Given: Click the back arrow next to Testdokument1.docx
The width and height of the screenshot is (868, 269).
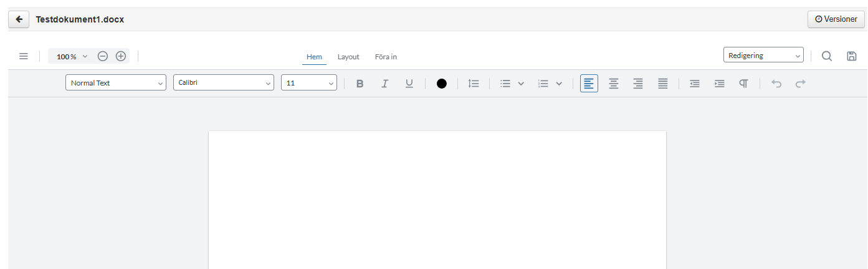Looking at the screenshot, I should pyautogui.click(x=19, y=19).
